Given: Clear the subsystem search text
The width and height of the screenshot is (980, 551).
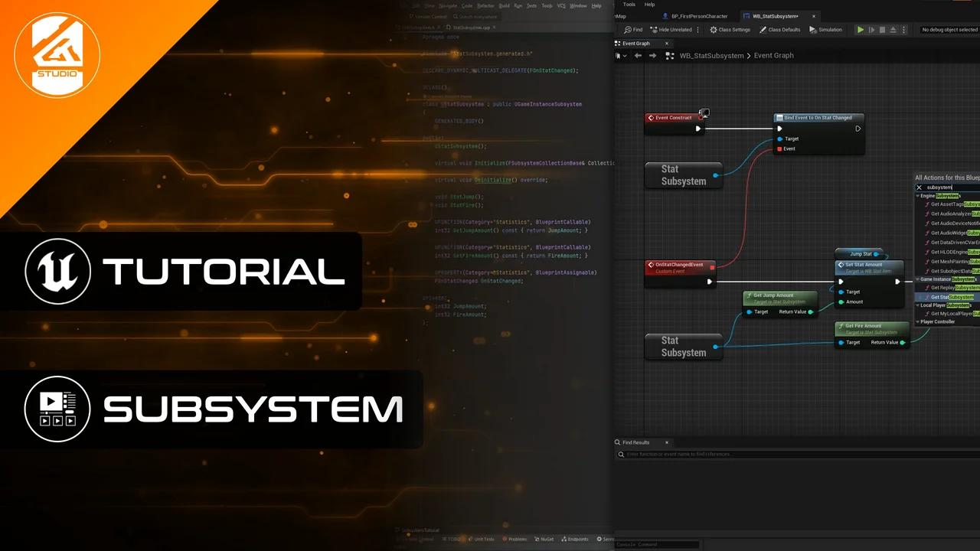Looking at the screenshot, I should 920,187.
